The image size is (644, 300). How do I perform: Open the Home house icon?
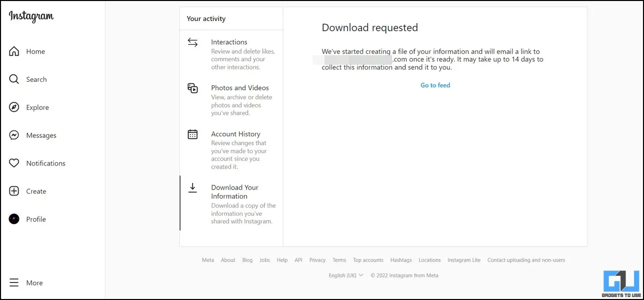[14, 51]
